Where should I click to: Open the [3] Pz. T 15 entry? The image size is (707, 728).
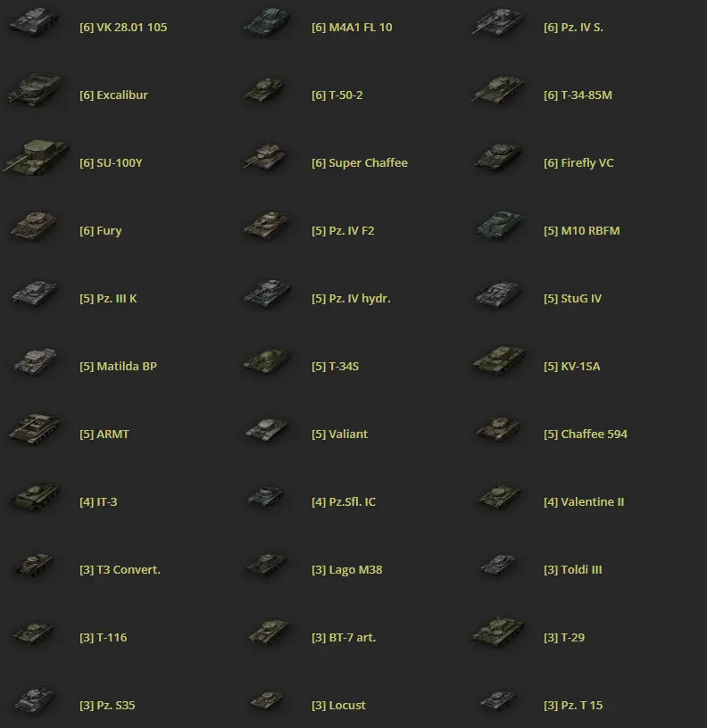pyautogui.click(x=573, y=705)
